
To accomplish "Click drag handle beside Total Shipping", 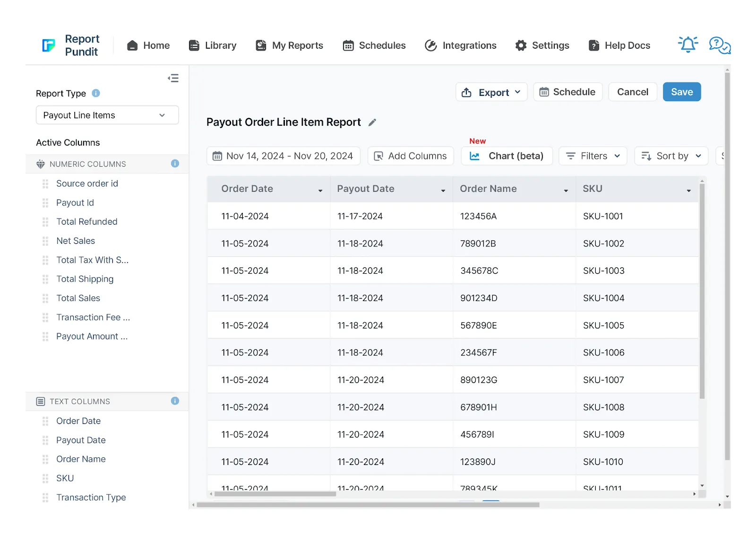I will coord(45,279).
